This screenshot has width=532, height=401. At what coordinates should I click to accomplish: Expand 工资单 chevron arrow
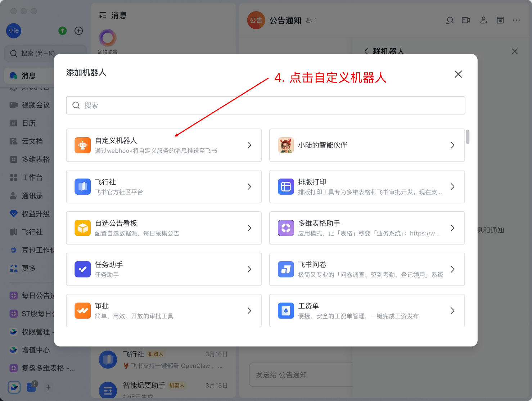coord(452,311)
